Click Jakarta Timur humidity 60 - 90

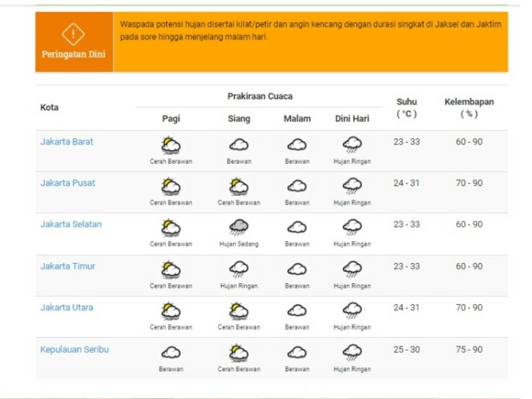pyautogui.click(x=469, y=267)
